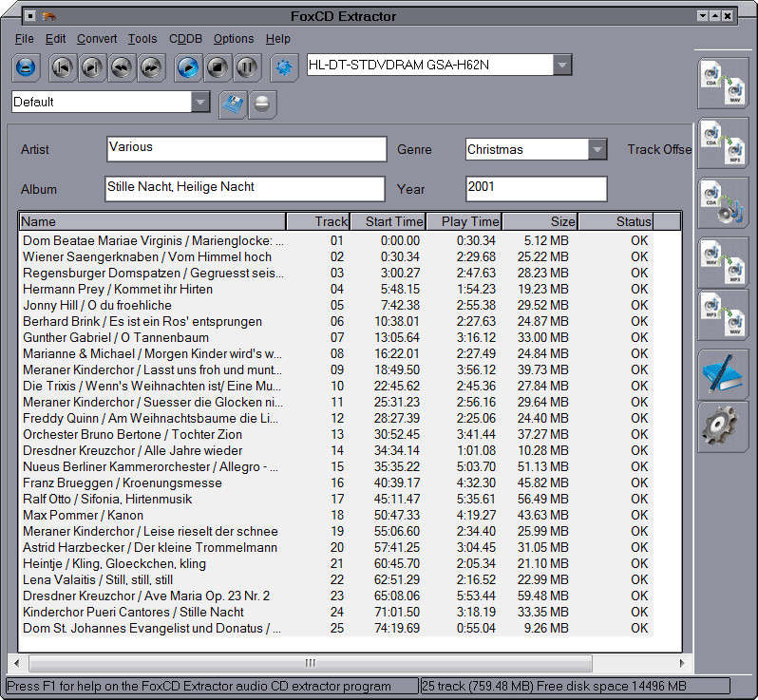The width and height of the screenshot is (758, 700).
Task: Sort by the Track column header
Action: pos(318,221)
